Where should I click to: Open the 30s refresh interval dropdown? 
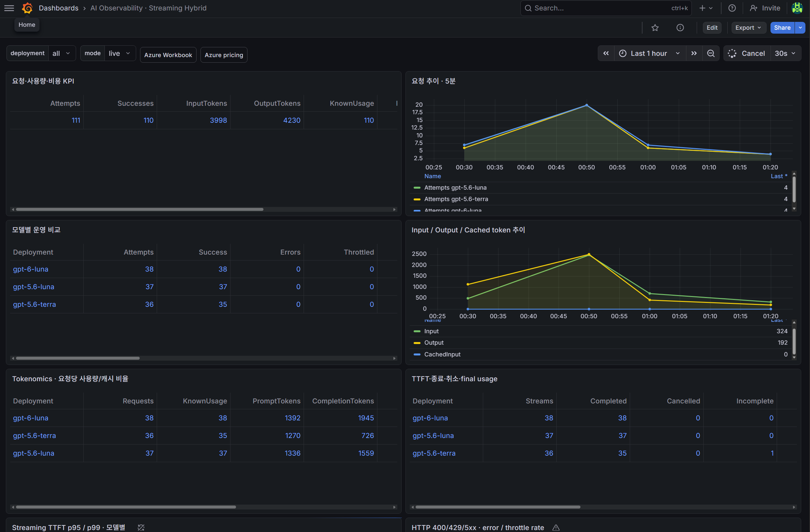(785, 54)
